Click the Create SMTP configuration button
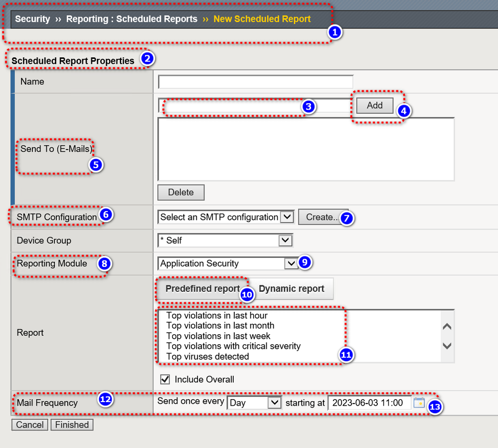Screen dimensions: 498x448 coord(323,217)
